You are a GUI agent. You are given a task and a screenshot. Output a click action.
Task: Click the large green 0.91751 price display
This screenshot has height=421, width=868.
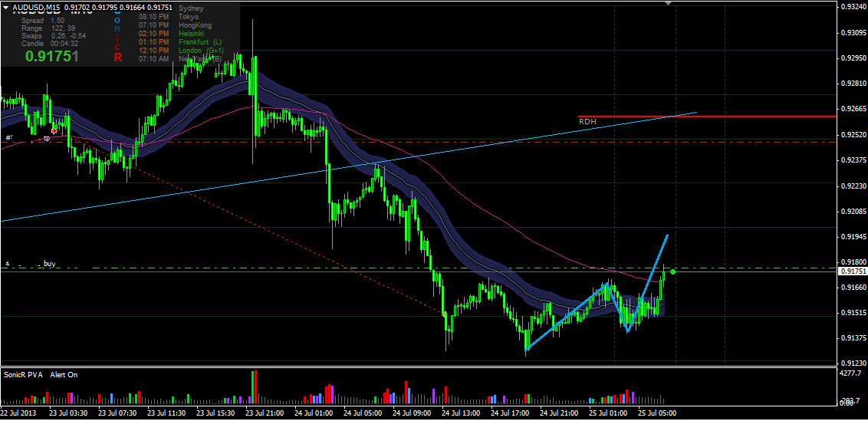(51, 56)
